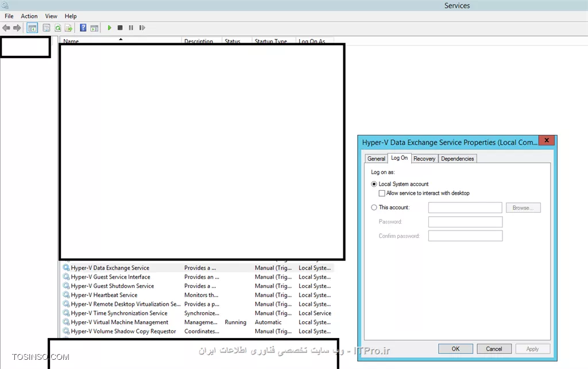This screenshot has width=588, height=369.
Task: Stop the service with square icon
Action: 120,28
